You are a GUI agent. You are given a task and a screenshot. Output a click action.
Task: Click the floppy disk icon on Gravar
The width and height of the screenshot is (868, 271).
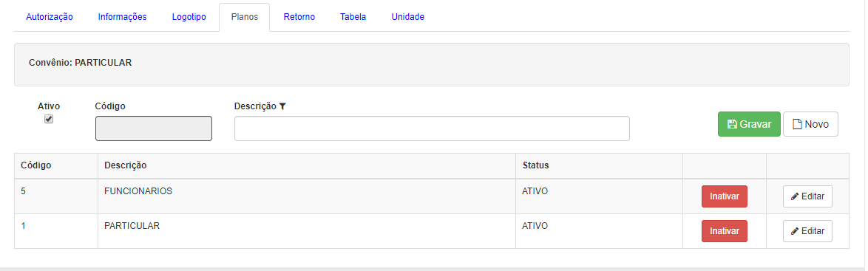point(732,125)
